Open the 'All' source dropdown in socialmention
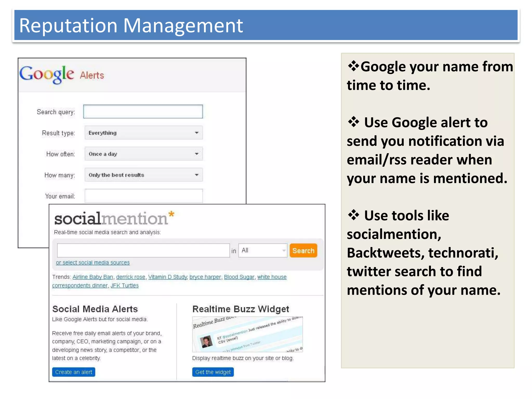532x399 pixels. coord(263,250)
